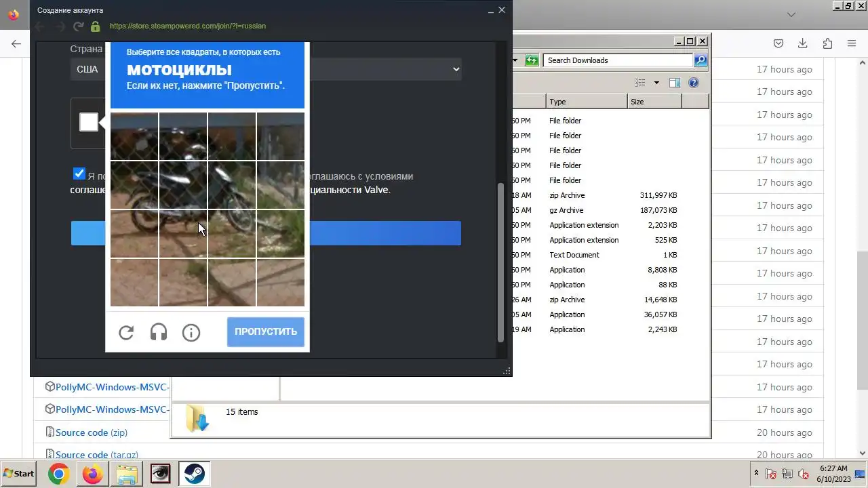This screenshot has width=868, height=488.
Task: Open the Valve privacy policy link
Action: [x=349, y=190]
